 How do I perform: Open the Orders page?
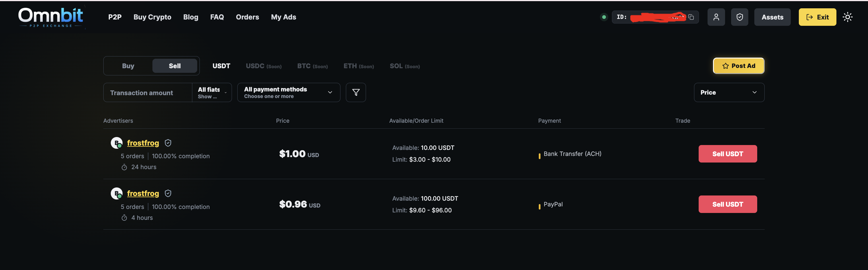[x=247, y=17]
